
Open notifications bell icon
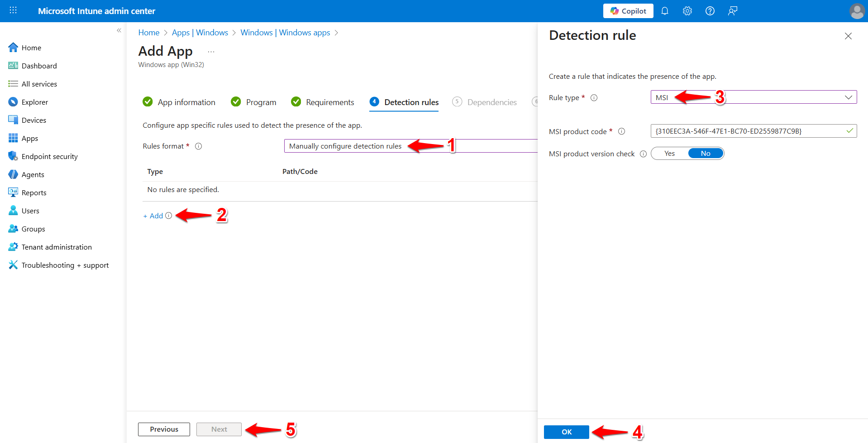point(665,11)
